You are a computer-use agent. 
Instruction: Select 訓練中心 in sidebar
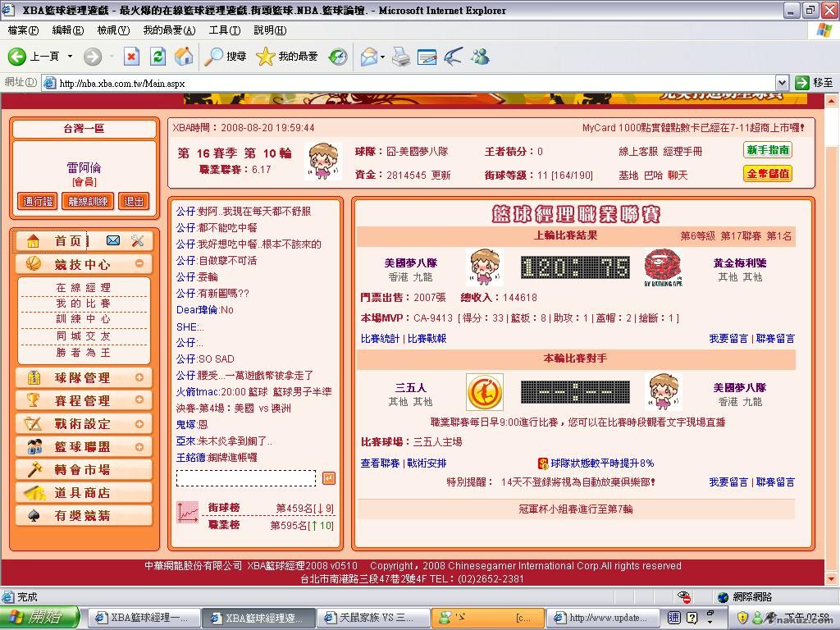(x=84, y=319)
